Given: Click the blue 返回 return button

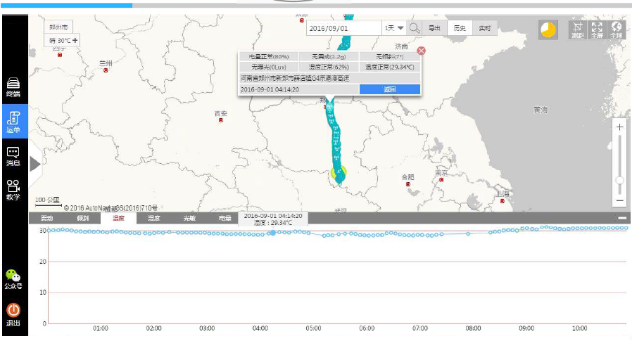Looking at the screenshot, I should pos(390,89).
